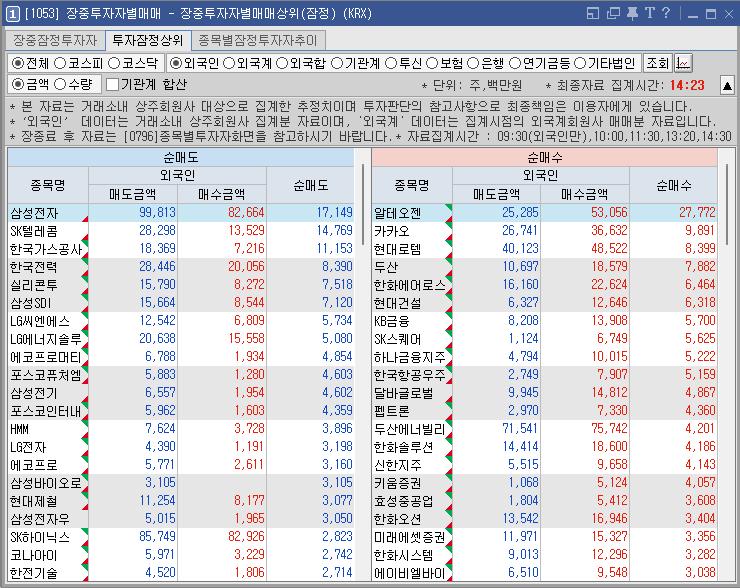This screenshot has height=588, width=740.
Task: Select the 외국인 investor radio button
Action: (x=176, y=63)
